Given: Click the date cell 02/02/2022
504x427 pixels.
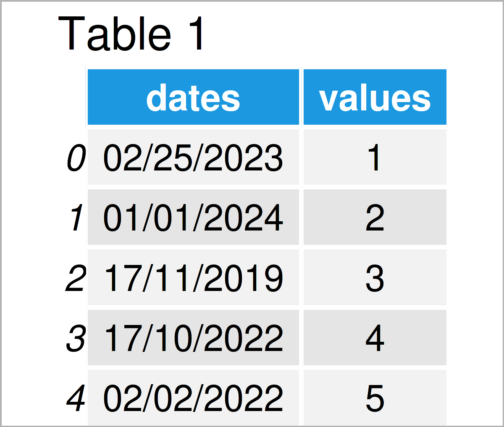Looking at the screenshot, I should coord(193,397).
